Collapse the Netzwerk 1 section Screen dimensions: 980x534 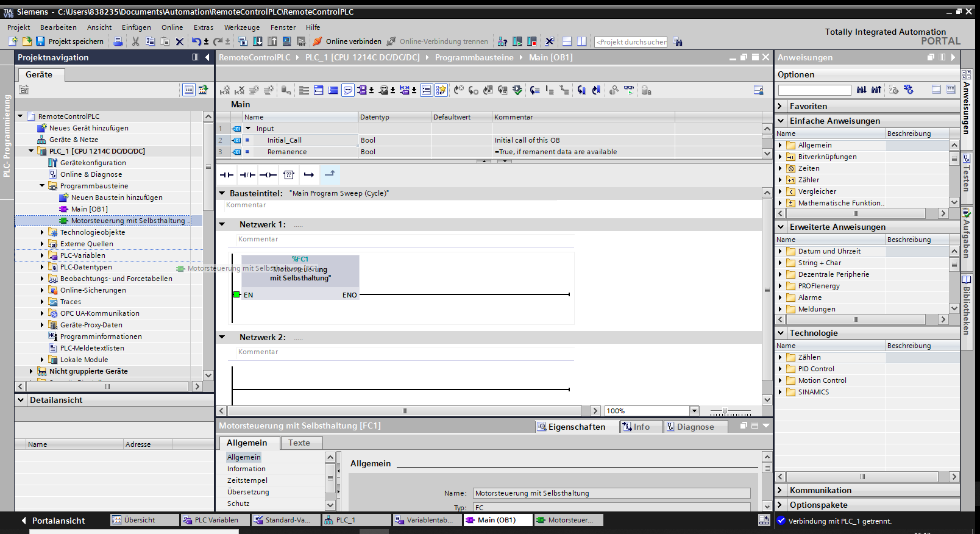coord(222,224)
